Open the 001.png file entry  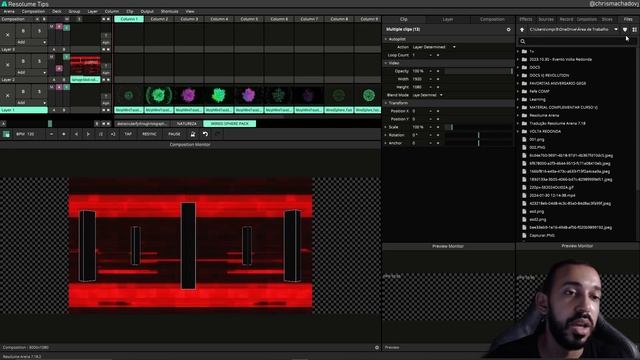coord(537,139)
